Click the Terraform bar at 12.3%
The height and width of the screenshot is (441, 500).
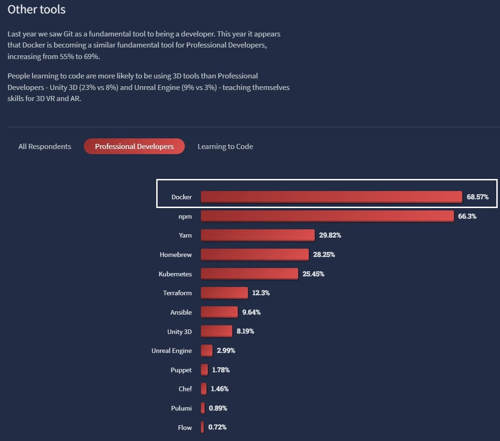pos(225,293)
